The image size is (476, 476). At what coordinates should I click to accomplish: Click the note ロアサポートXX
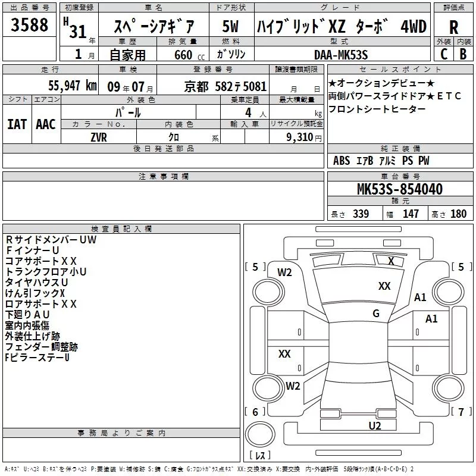point(41,304)
